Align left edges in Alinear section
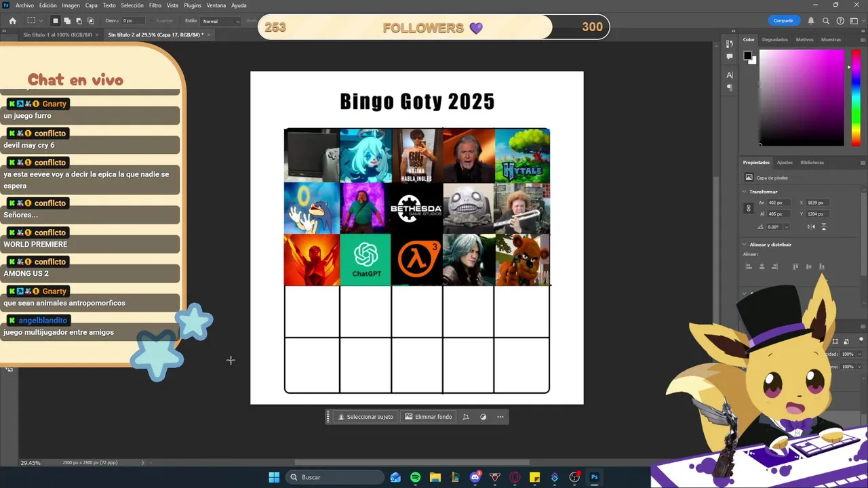This screenshot has width=868, height=488. pyautogui.click(x=749, y=267)
